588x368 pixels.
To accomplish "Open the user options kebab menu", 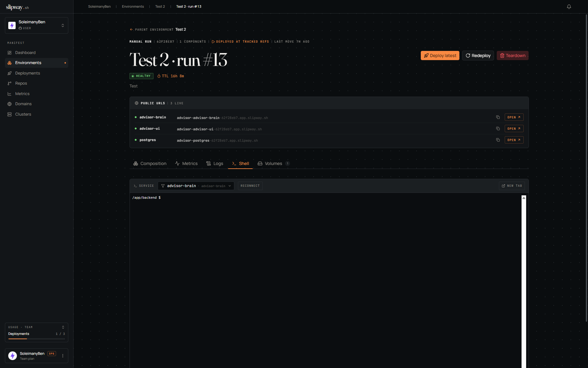I will [63, 356].
